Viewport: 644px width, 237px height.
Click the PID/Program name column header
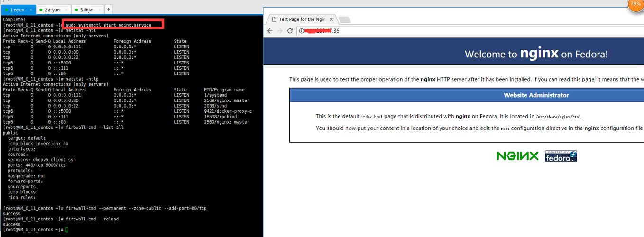tap(224, 90)
